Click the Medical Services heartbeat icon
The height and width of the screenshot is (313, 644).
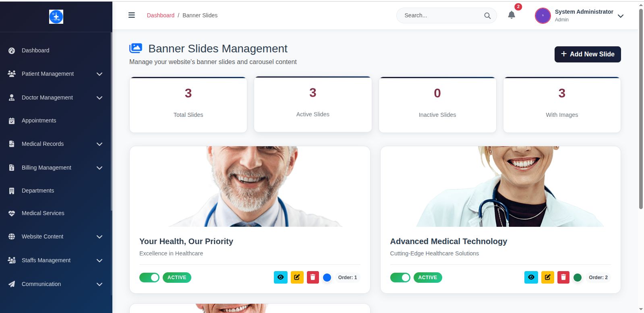12,214
